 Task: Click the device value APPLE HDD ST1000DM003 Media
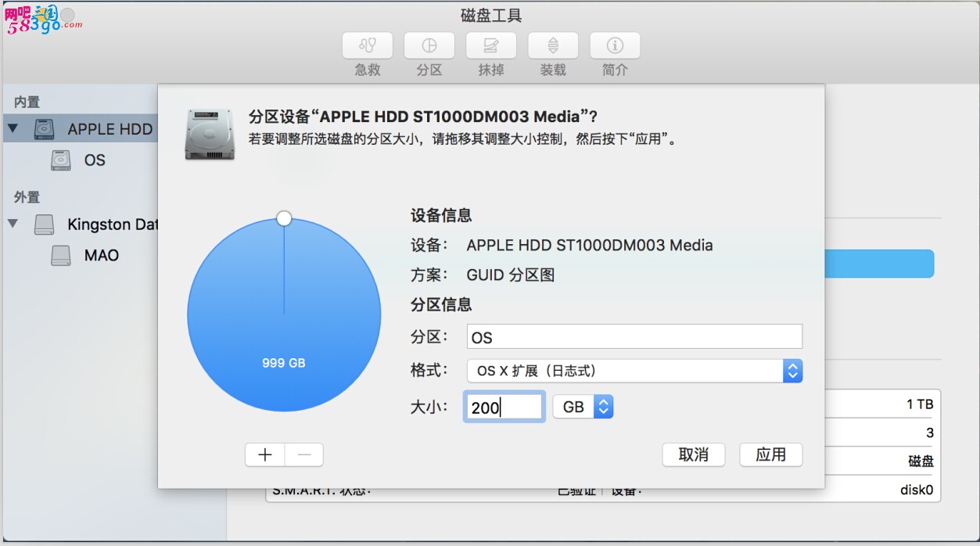click(590, 245)
